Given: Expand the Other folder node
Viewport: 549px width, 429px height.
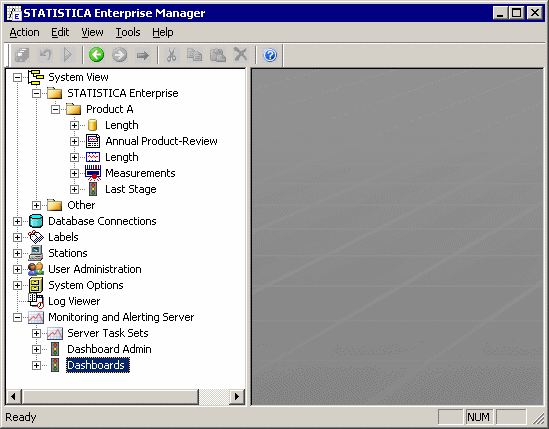Looking at the screenshot, I should (x=36, y=205).
